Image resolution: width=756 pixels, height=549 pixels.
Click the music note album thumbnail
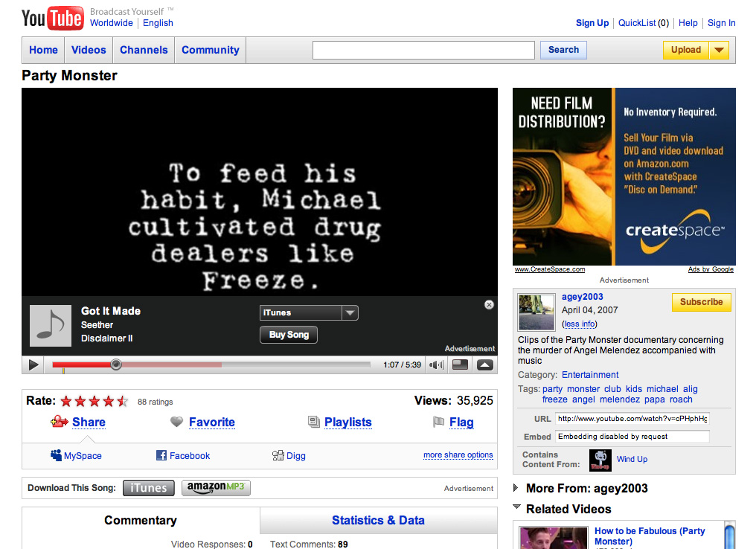click(51, 325)
